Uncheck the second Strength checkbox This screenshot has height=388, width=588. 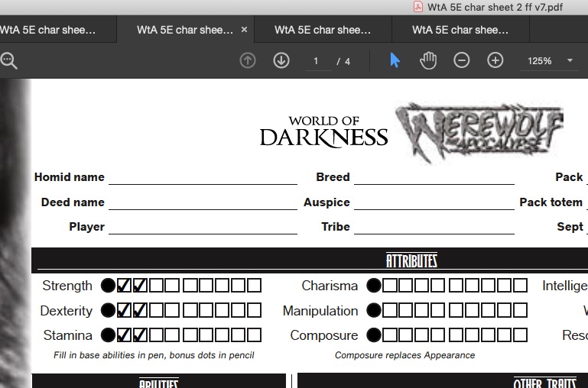point(140,286)
